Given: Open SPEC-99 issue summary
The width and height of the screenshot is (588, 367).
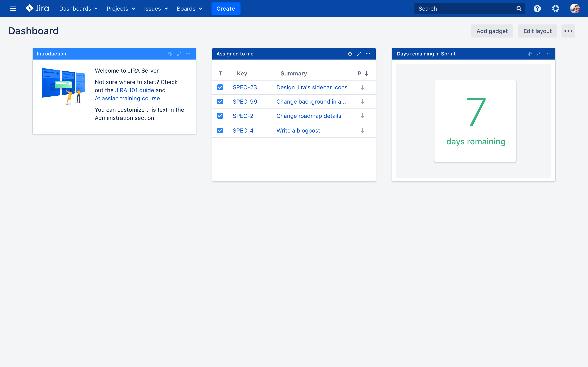Looking at the screenshot, I should pos(312,102).
